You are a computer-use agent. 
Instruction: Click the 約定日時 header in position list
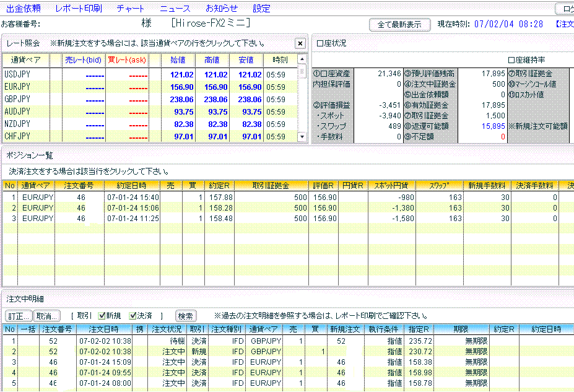pyautogui.click(x=132, y=186)
